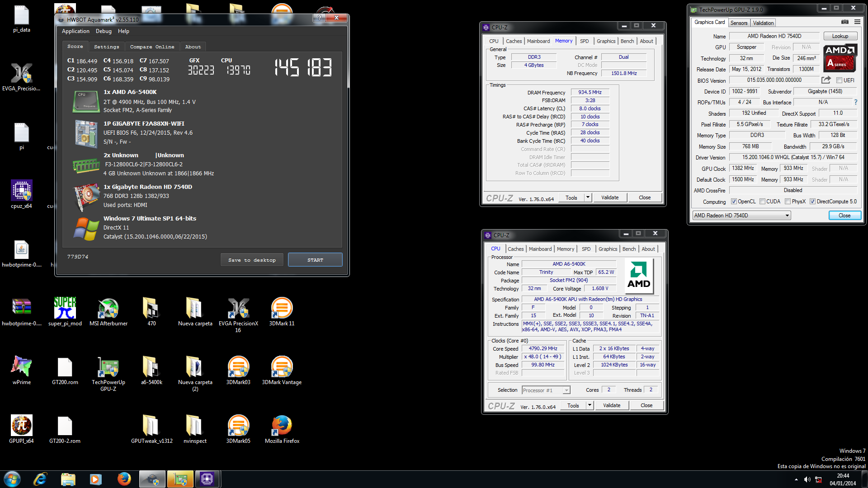Open cpuz_x64 desktop icon
This screenshot has height=488, width=868.
point(22,194)
